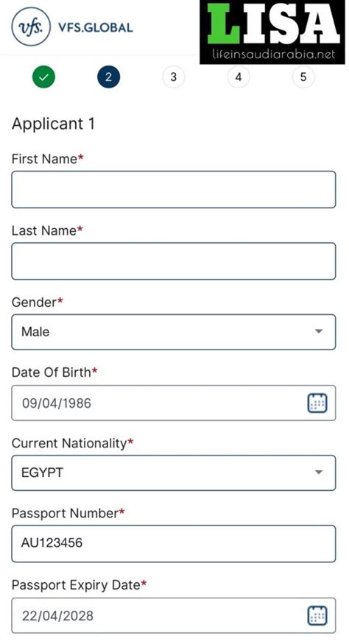Click the Passport Expiry Date field 22/04/2028
This screenshot has width=349, height=644.
click(x=174, y=615)
